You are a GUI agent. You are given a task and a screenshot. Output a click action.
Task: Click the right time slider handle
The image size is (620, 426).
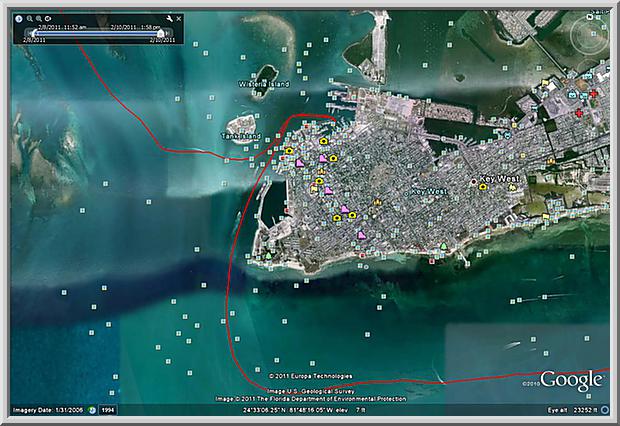160,31
